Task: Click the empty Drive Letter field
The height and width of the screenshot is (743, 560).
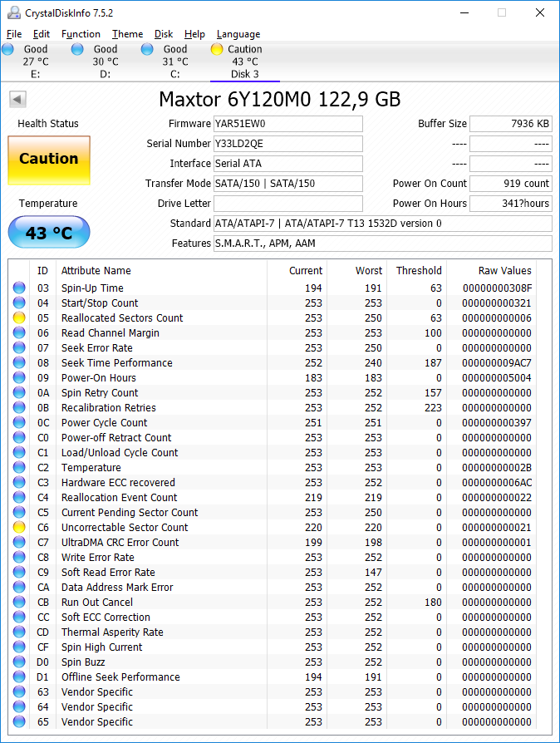Action: pos(288,204)
